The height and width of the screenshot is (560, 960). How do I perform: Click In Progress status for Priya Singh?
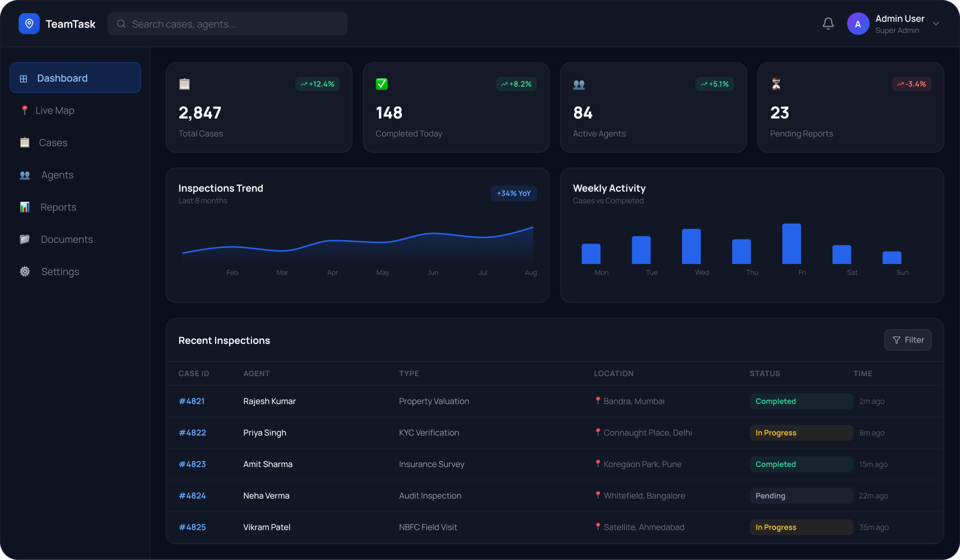[x=801, y=432]
